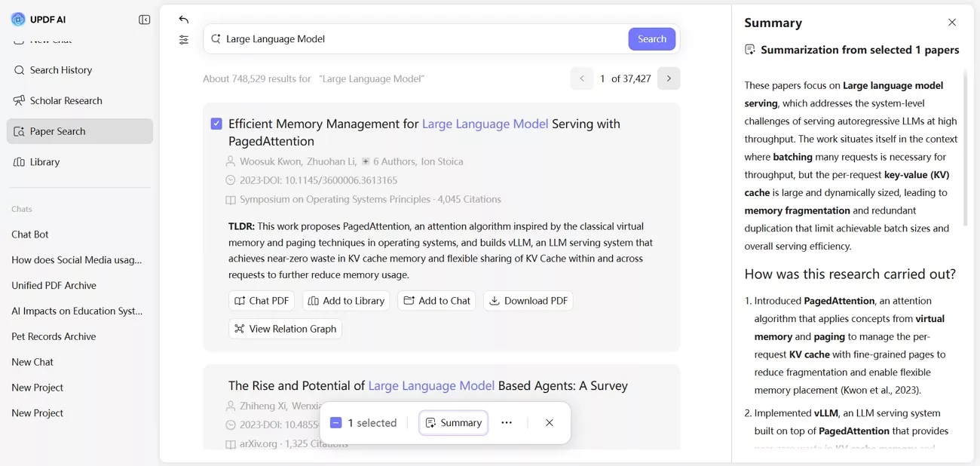Collapse the sidebar using the panel icon
Image resolution: width=980 pixels, height=466 pixels.
[144, 20]
